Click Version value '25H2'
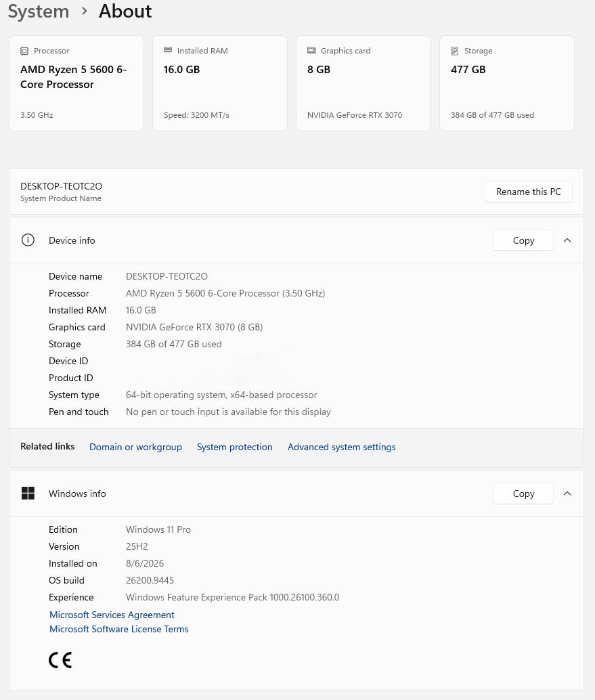 [137, 546]
